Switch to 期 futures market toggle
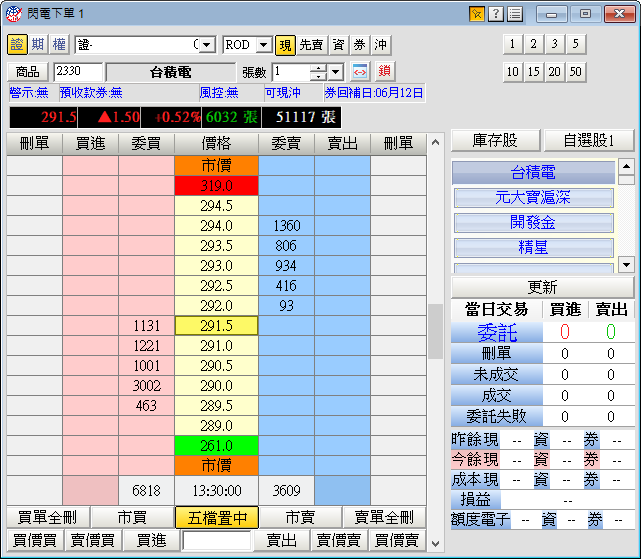This screenshot has width=641, height=559. click(x=37, y=45)
